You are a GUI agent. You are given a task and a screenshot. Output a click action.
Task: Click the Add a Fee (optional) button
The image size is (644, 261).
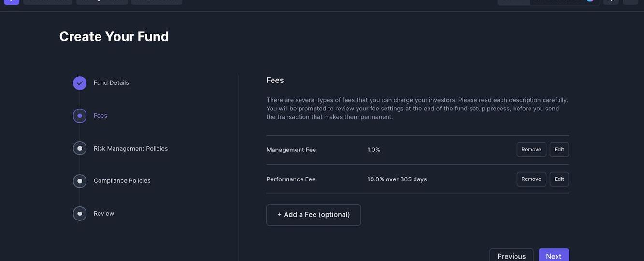point(314,215)
